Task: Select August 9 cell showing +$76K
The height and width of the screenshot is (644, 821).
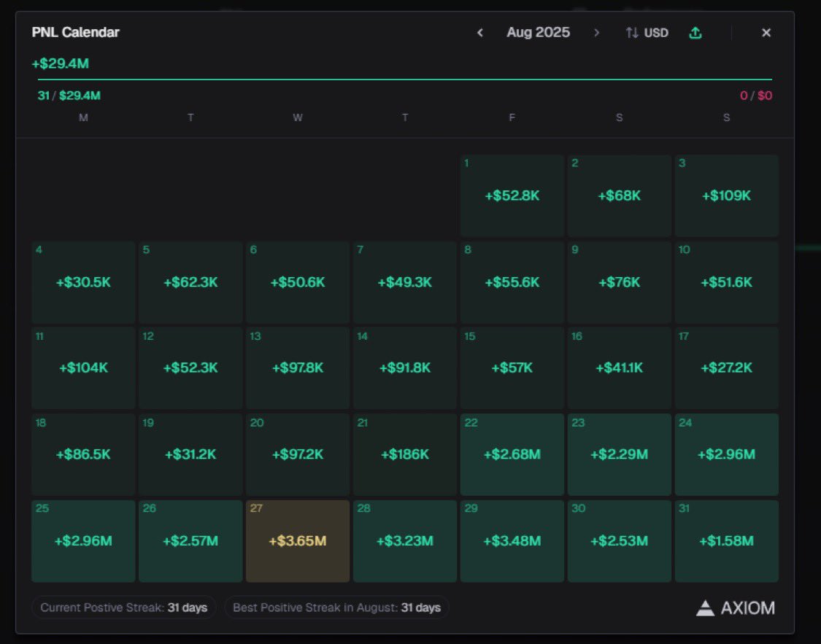Action: point(620,282)
